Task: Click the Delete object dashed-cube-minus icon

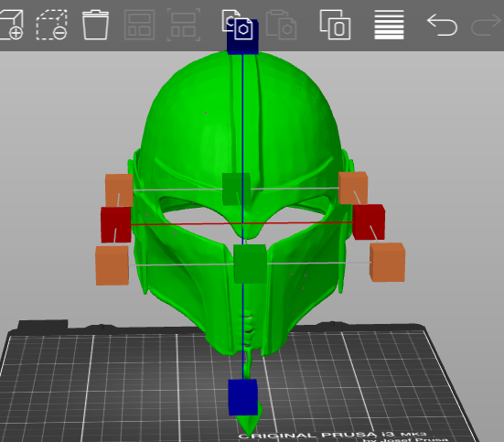Action: [x=51, y=25]
